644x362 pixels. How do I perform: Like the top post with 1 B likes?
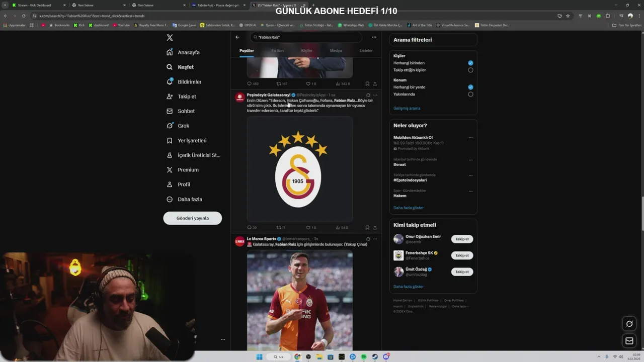pos(311,84)
